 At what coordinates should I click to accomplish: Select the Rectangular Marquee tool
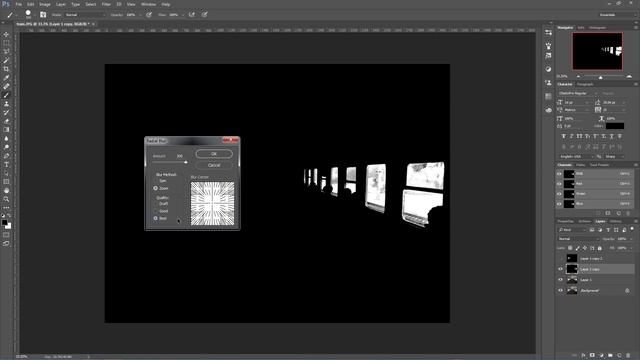point(6,43)
